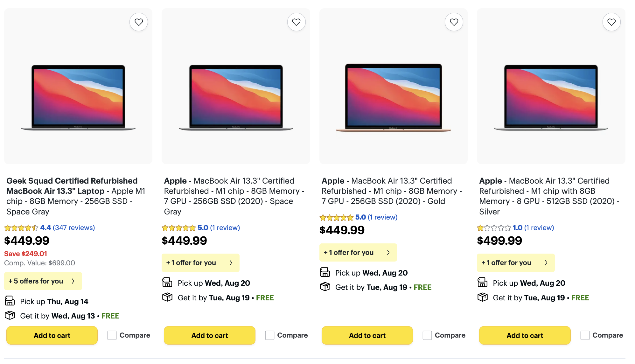This screenshot has height=364, width=635.
Task: Add the Space Gray Apple MacBook to cart
Action: pyautogui.click(x=209, y=335)
